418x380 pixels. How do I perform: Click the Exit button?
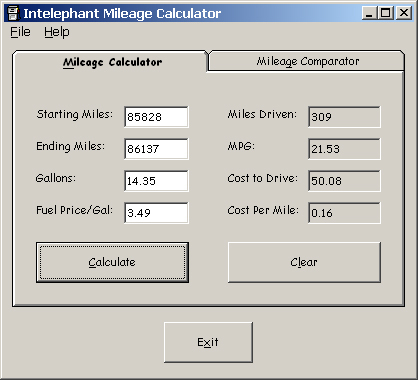tap(208, 342)
